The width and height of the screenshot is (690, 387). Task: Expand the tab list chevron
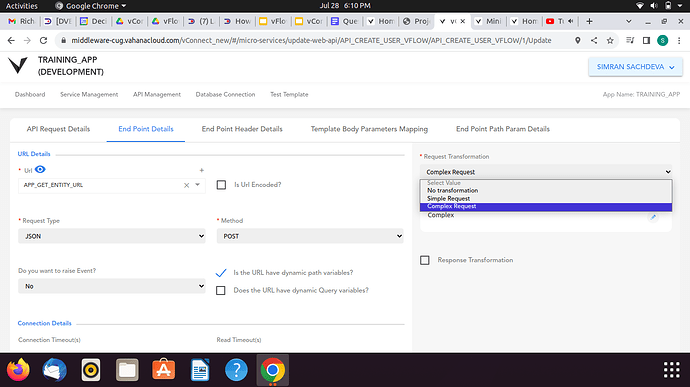pos(629,21)
